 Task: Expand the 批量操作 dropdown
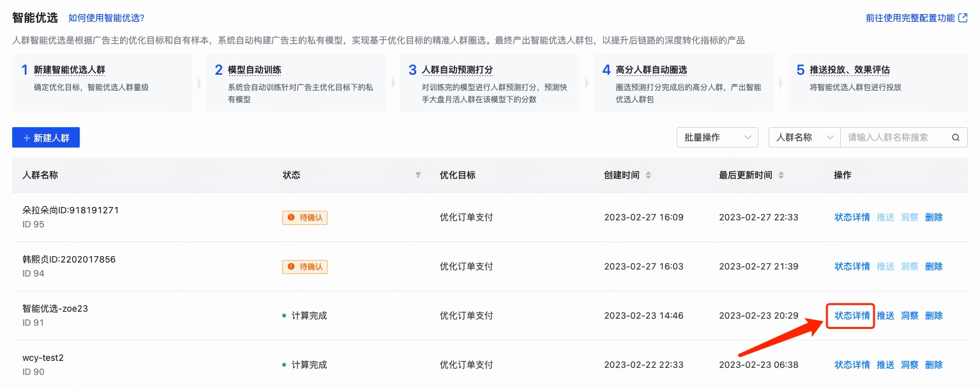pos(717,137)
